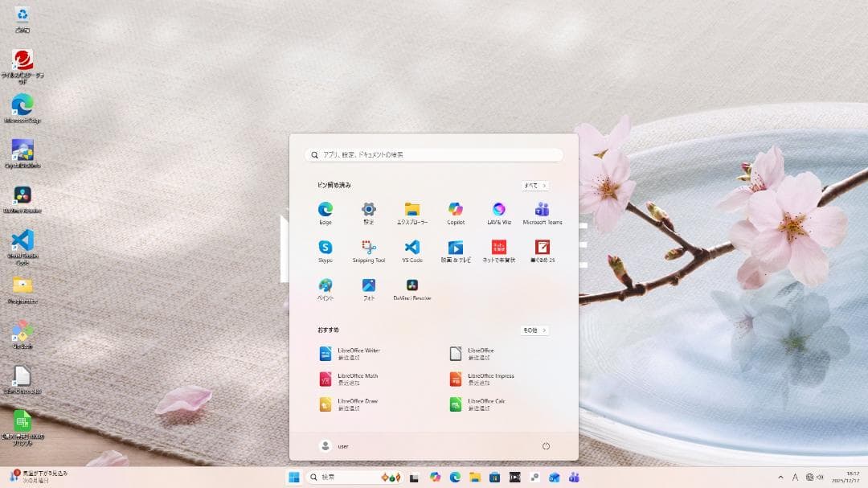
Task: Launch Microsoft Edge from the taskbar
Action: pyautogui.click(x=456, y=476)
